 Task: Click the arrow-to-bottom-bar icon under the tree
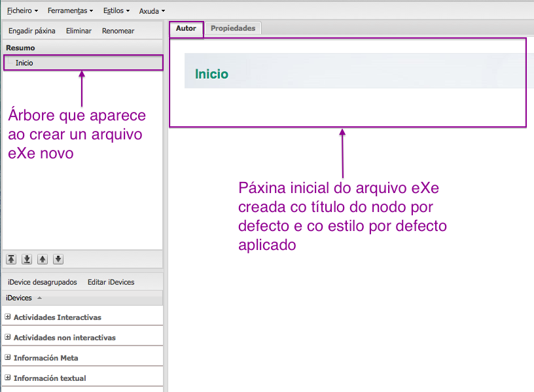point(27,259)
